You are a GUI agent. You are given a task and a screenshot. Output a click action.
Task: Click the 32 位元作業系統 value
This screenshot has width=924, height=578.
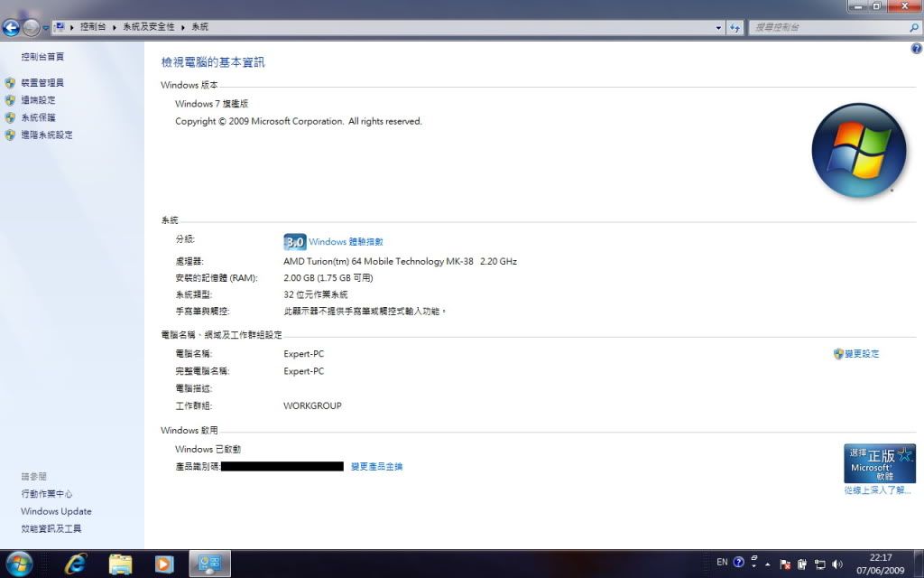pos(315,294)
